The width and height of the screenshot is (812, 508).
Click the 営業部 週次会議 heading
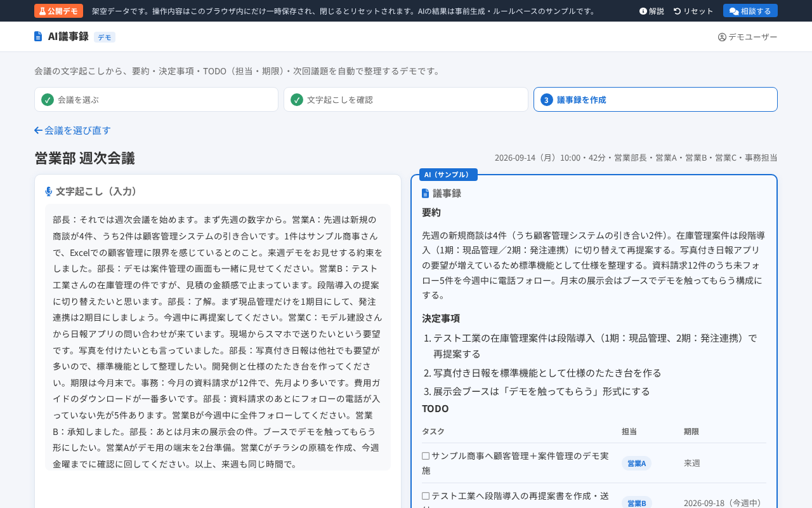click(x=84, y=157)
